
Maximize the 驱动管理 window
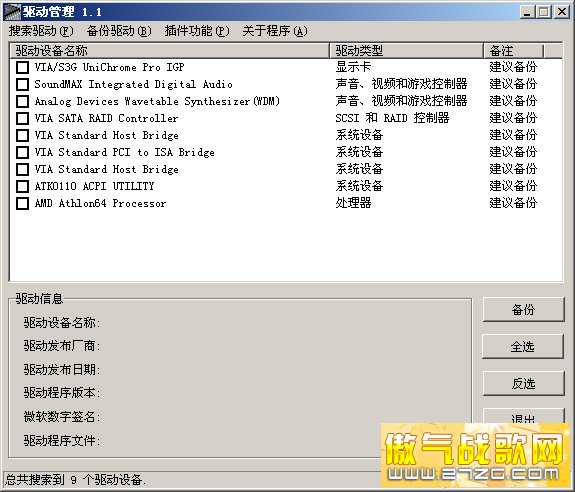click(x=544, y=12)
